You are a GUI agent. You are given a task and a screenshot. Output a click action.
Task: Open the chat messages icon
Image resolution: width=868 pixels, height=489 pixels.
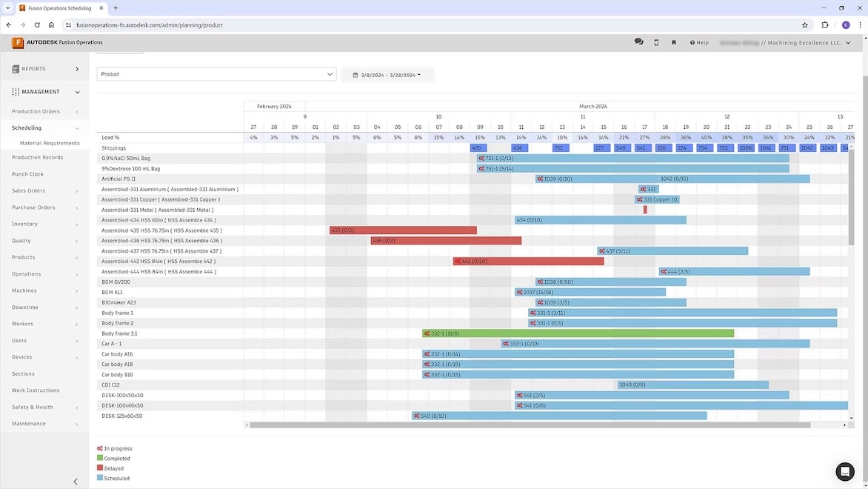coord(638,42)
